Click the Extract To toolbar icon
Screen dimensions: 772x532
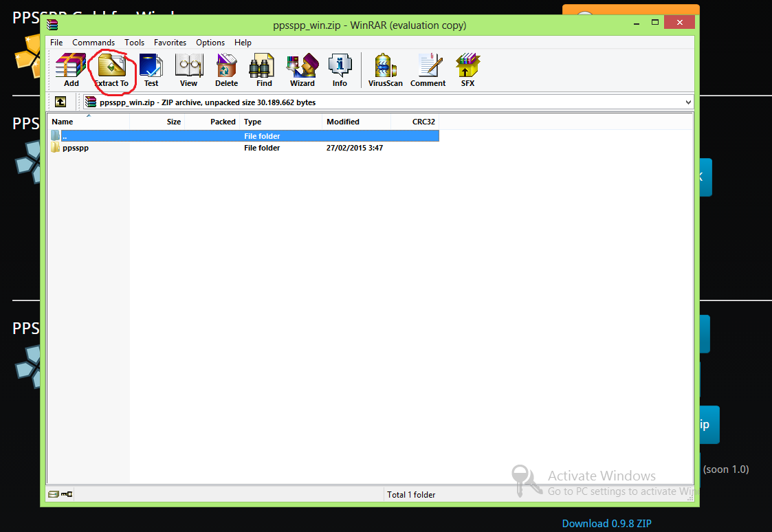point(111,70)
